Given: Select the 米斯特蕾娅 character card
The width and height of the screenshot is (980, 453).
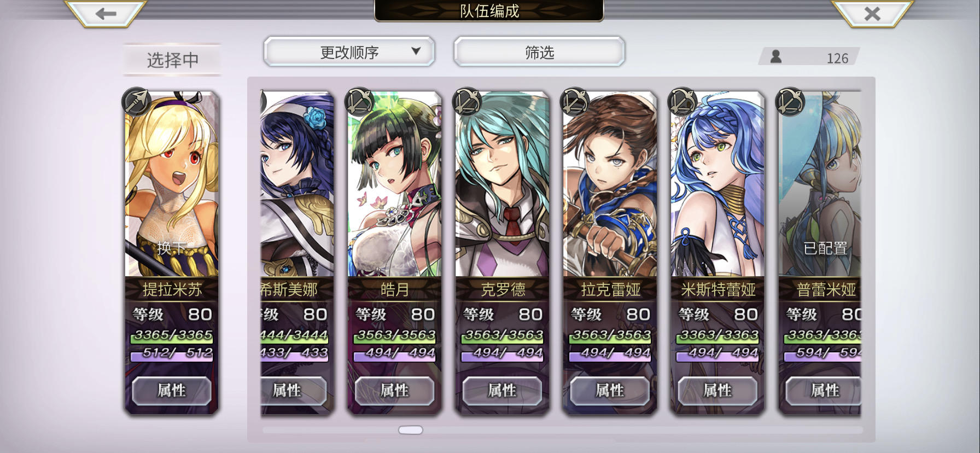Looking at the screenshot, I should click(717, 252).
